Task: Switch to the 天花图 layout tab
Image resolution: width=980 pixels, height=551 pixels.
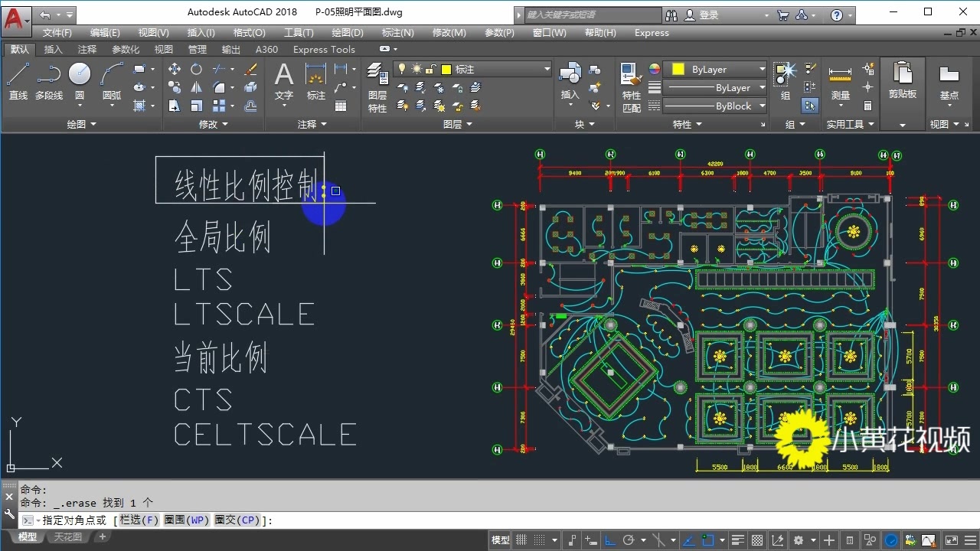Action: point(67,537)
